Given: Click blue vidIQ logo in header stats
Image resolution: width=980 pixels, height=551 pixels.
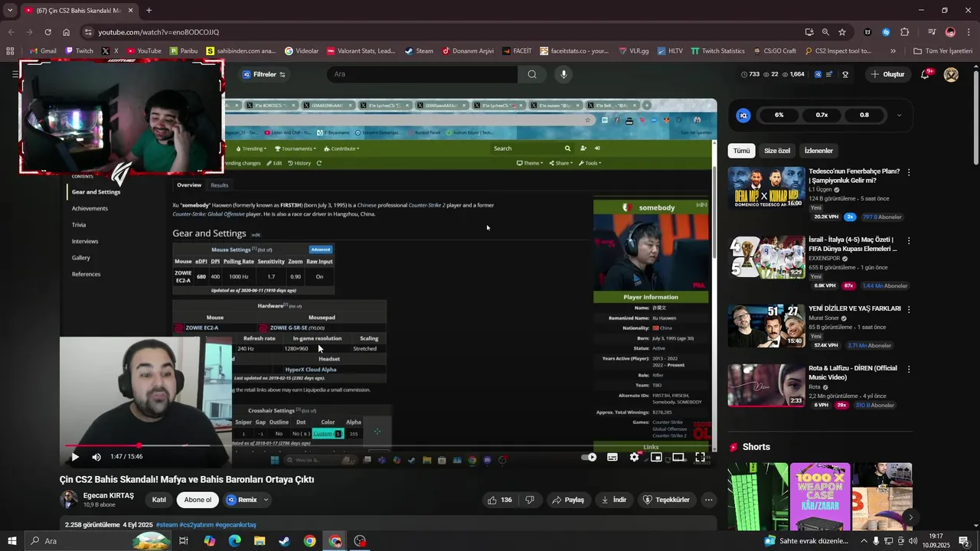Looking at the screenshot, I should pyautogui.click(x=818, y=74).
